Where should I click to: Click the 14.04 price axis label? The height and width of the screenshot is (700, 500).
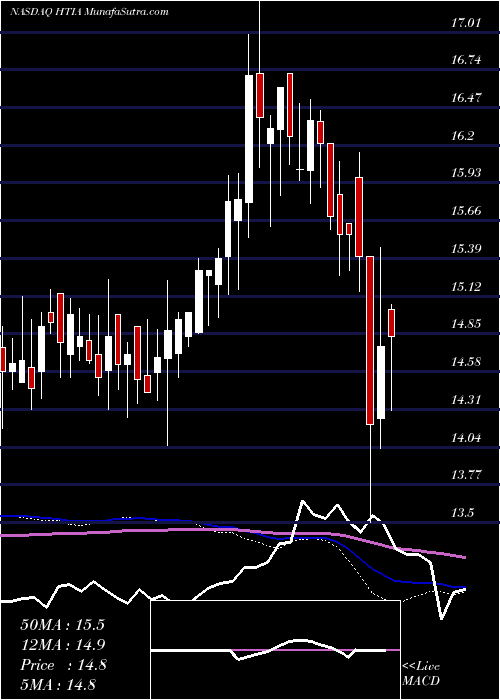(466, 437)
